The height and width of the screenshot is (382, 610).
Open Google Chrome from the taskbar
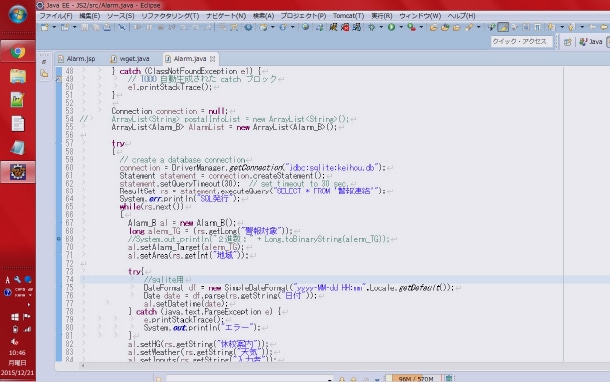point(18,52)
